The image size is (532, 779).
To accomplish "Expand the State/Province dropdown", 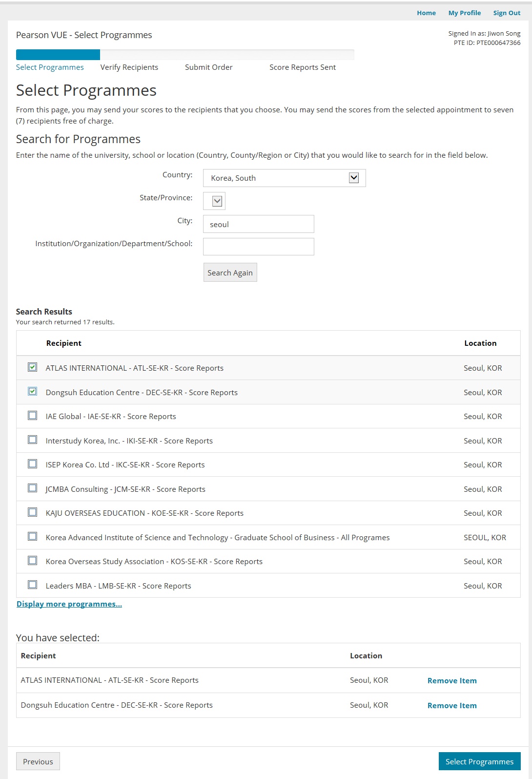I will pyautogui.click(x=214, y=201).
